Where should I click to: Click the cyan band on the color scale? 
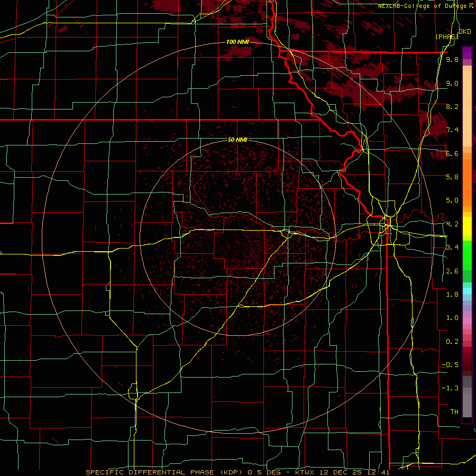467,291
